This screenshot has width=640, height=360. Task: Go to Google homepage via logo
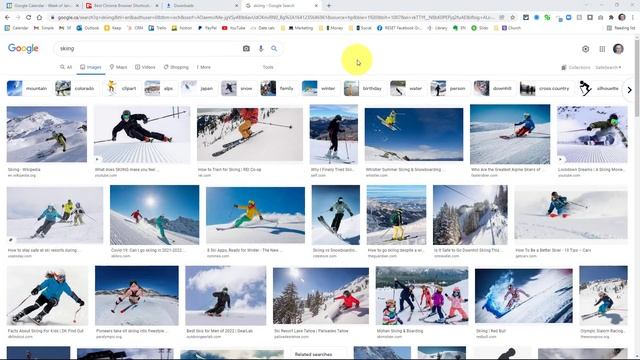(23, 48)
